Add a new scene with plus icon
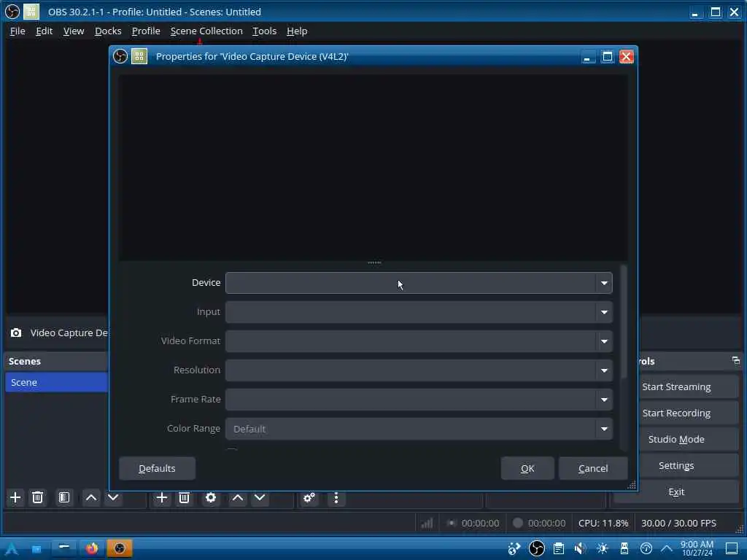 click(x=15, y=498)
